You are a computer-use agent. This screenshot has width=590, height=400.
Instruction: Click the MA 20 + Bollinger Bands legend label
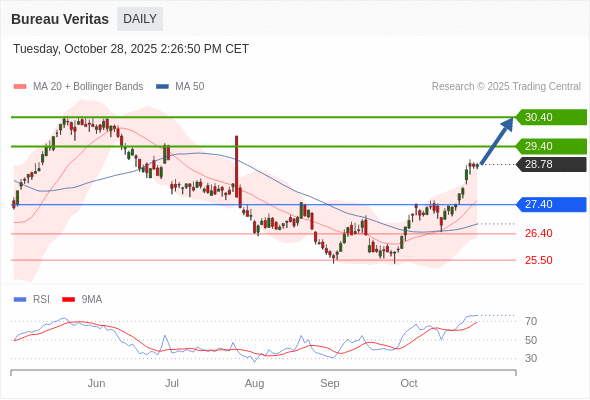click(x=88, y=87)
